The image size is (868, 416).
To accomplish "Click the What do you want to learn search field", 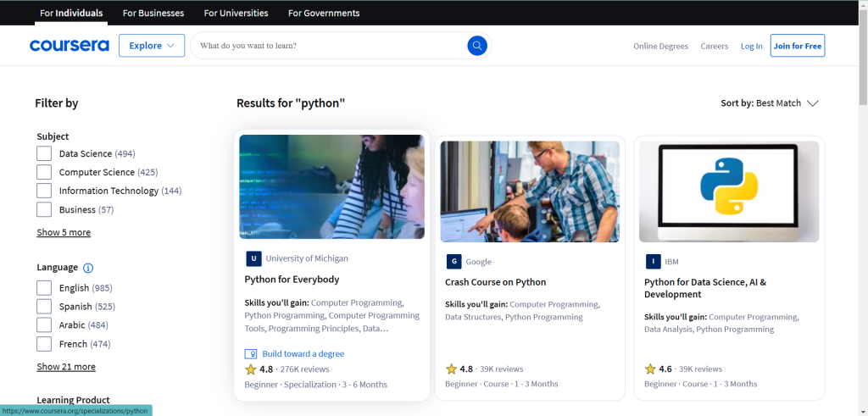I will pos(332,46).
